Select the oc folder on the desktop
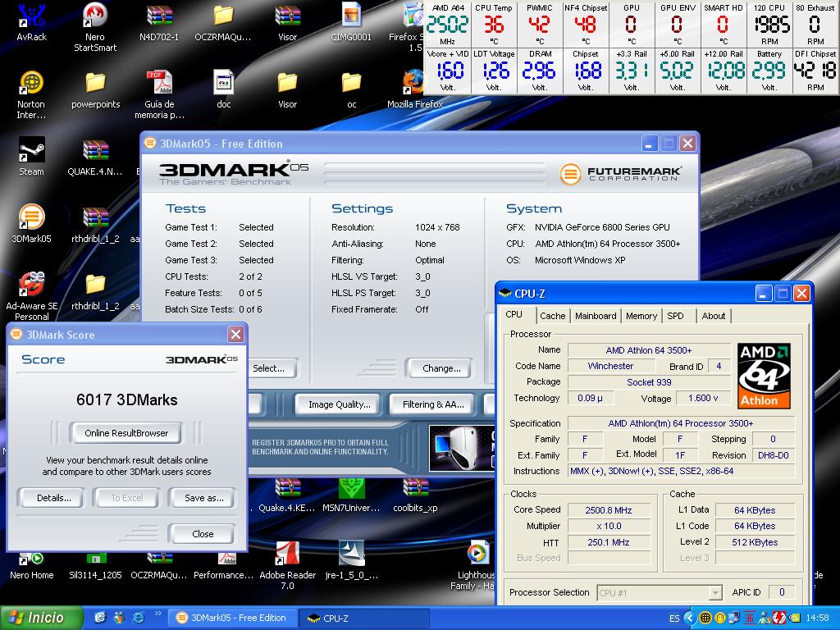This screenshot has width=840, height=630. click(351, 89)
